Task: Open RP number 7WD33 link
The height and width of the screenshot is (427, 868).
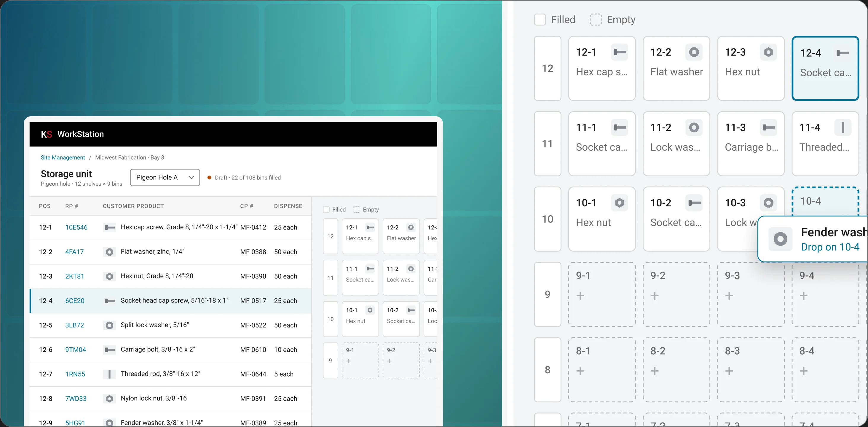Action: 76,399
